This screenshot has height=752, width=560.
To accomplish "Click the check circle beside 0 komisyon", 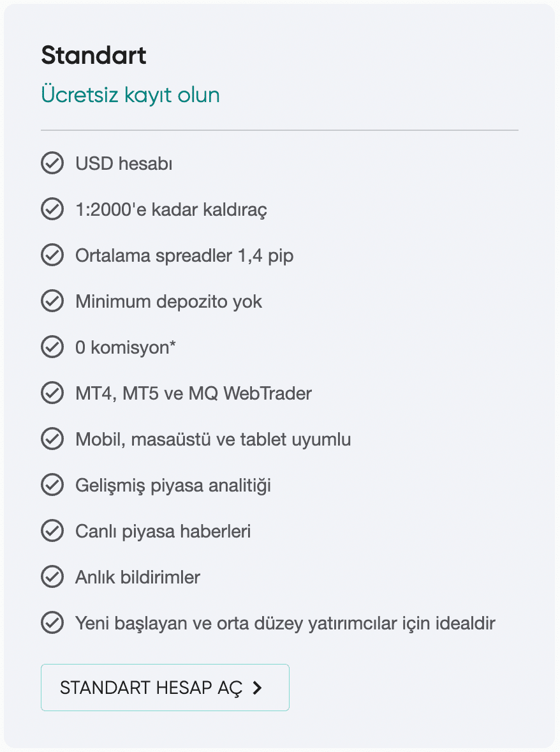I will (52, 347).
